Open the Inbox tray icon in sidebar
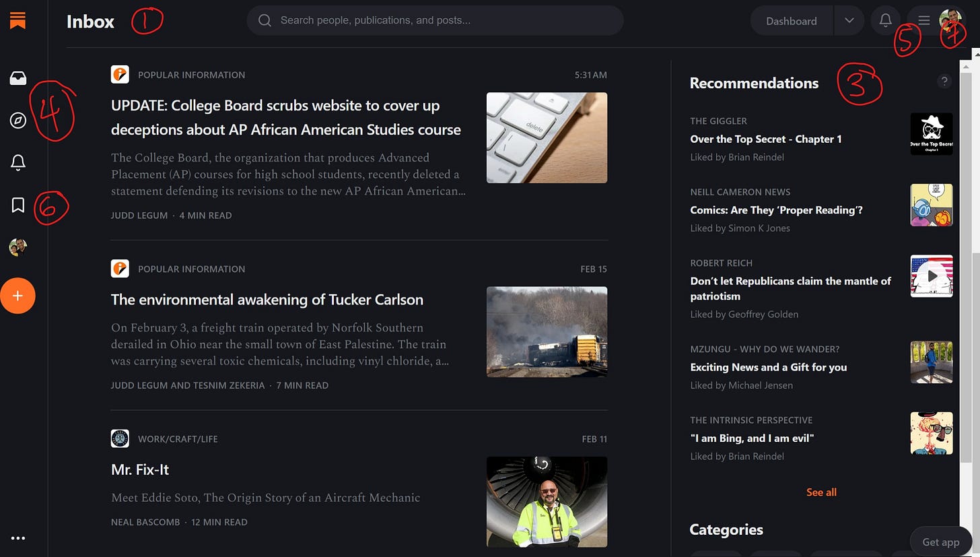 18,79
